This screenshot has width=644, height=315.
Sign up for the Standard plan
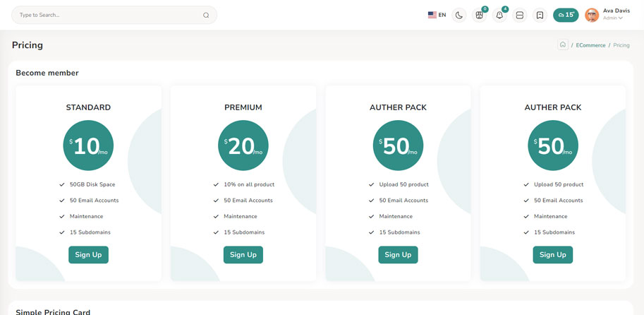pyautogui.click(x=88, y=255)
